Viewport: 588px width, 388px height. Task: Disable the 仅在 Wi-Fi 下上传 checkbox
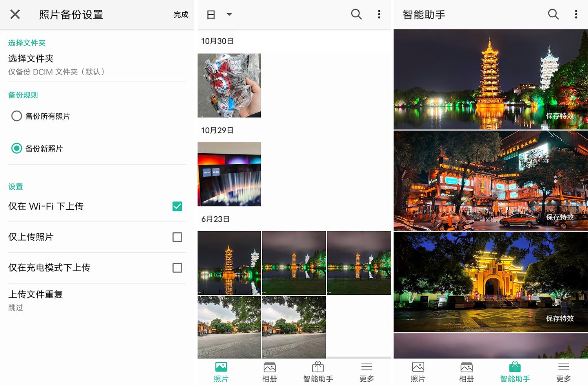pos(178,206)
